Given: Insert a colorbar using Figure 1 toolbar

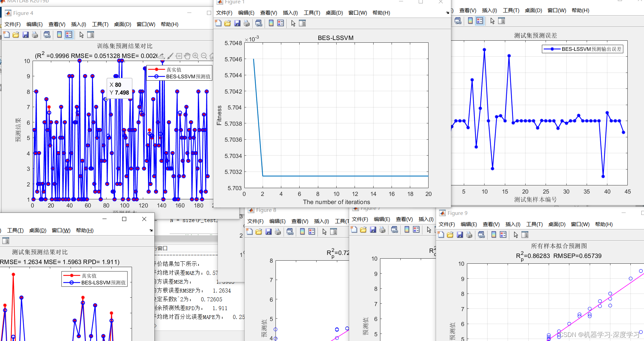Looking at the screenshot, I should tap(270, 23).
